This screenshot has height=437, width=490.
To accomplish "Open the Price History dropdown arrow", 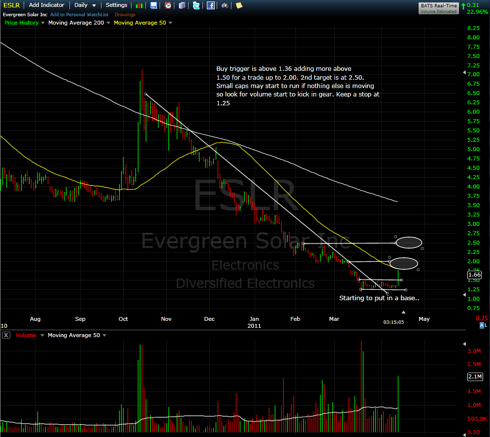I will [x=43, y=23].
